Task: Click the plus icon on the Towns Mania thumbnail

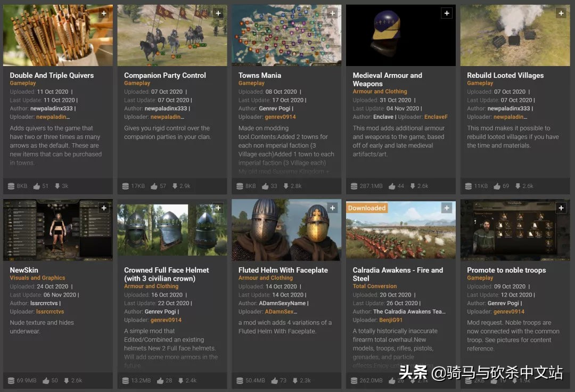Action: click(332, 13)
